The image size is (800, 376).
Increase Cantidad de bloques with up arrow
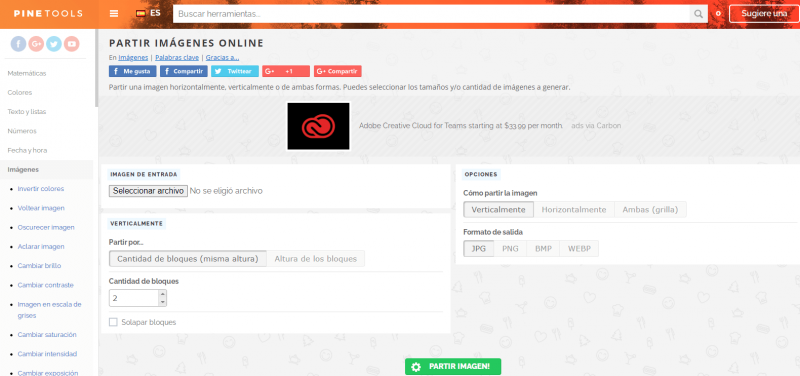coord(162,294)
